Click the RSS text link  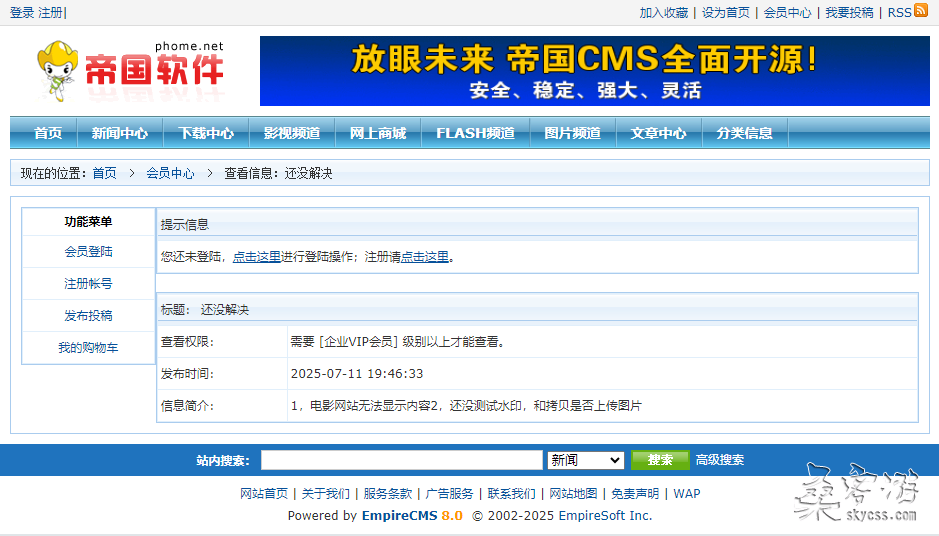pyautogui.click(x=899, y=13)
